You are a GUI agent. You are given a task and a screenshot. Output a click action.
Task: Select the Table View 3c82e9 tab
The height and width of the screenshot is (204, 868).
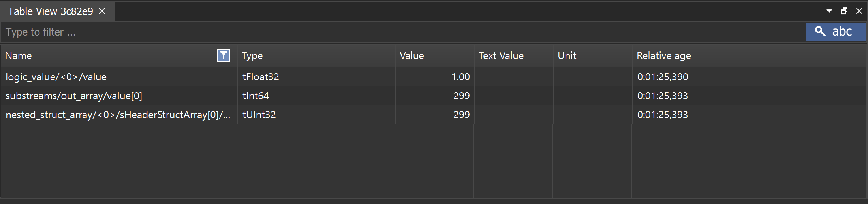pyautogui.click(x=51, y=11)
